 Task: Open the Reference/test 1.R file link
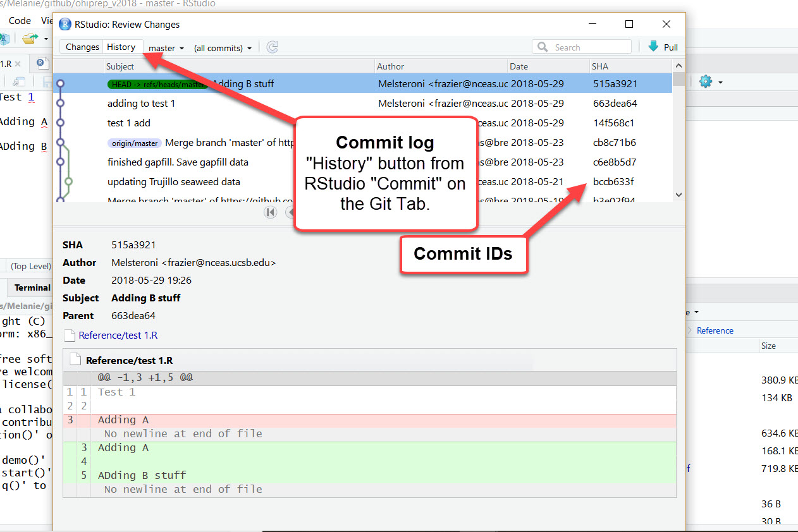point(118,335)
